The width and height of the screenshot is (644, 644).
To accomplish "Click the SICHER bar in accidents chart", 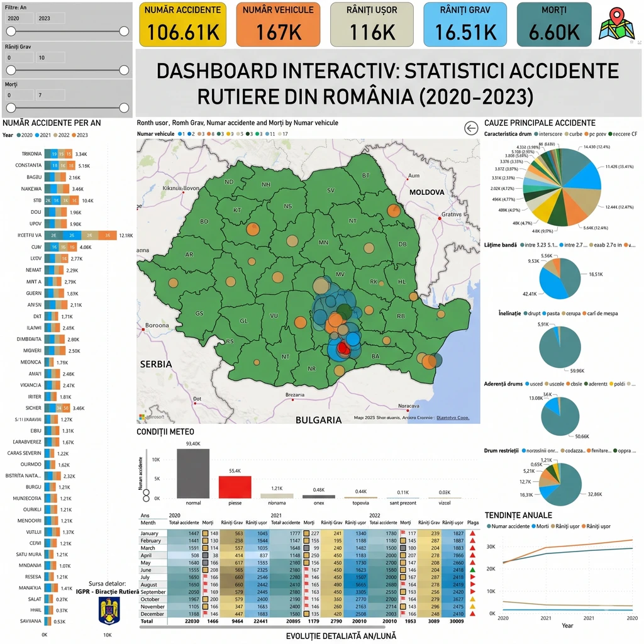I will tap(57, 408).
